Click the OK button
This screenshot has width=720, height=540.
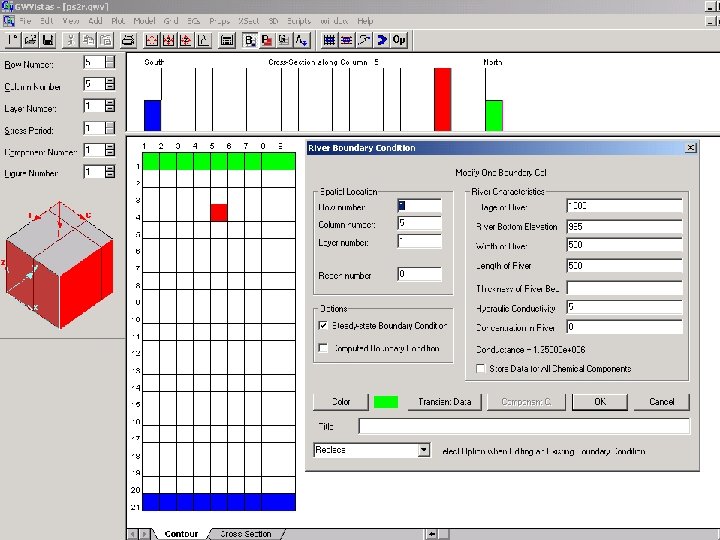[x=600, y=402]
